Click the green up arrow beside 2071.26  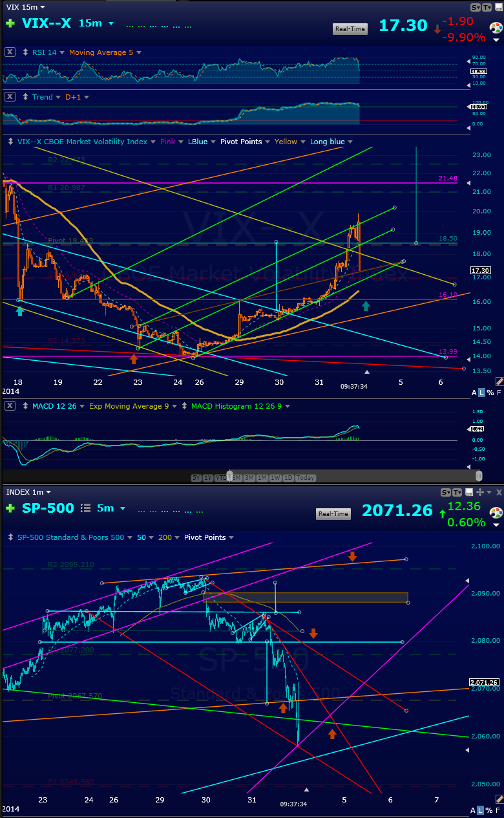(442, 514)
